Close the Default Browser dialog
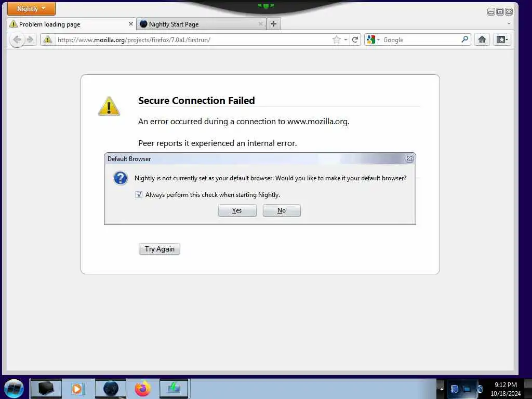This screenshot has width=532, height=399. 409,159
